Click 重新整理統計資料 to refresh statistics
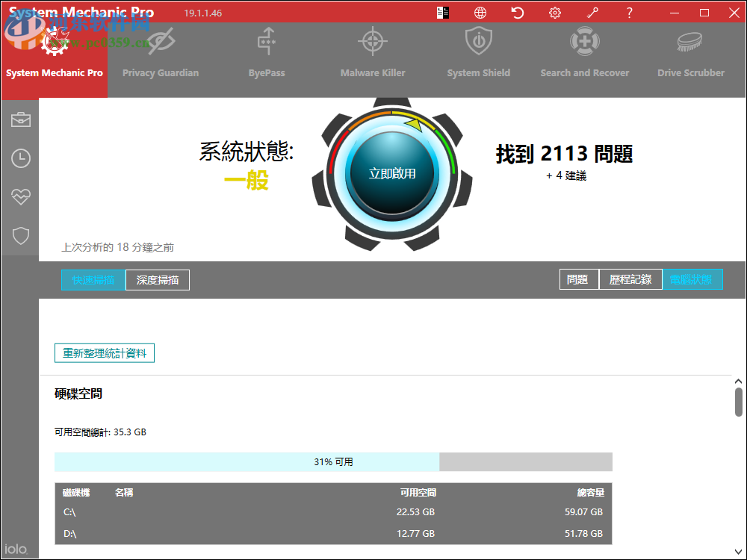Image resolution: width=747 pixels, height=560 pixels. point(105,352)
